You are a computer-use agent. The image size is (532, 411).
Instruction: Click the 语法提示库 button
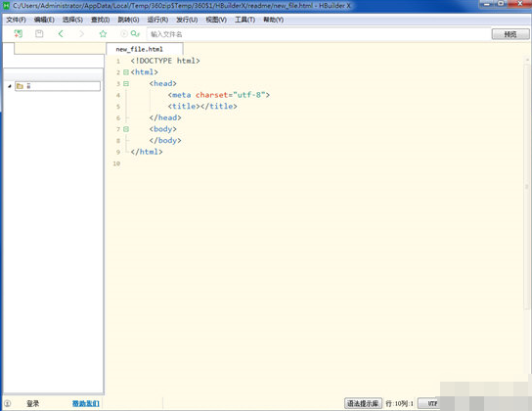click(363, 403)
